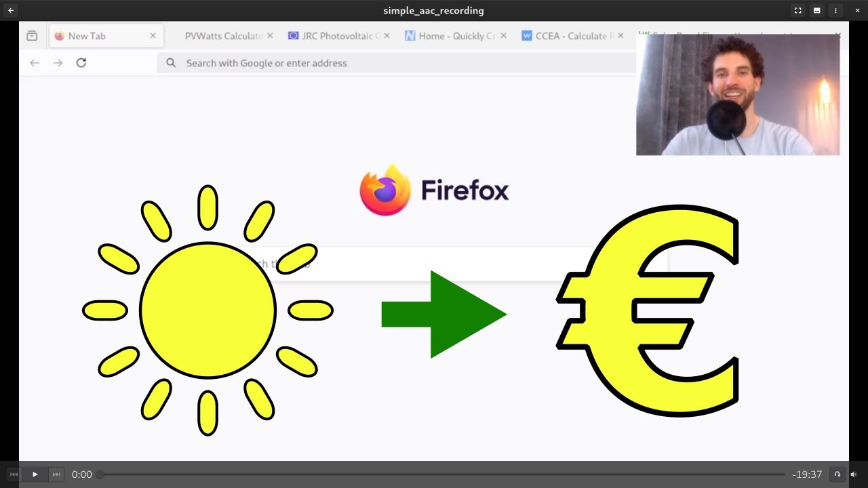Select the CCEA - Calculate tab in the video

pyautogui.click(x=574, y=36)
